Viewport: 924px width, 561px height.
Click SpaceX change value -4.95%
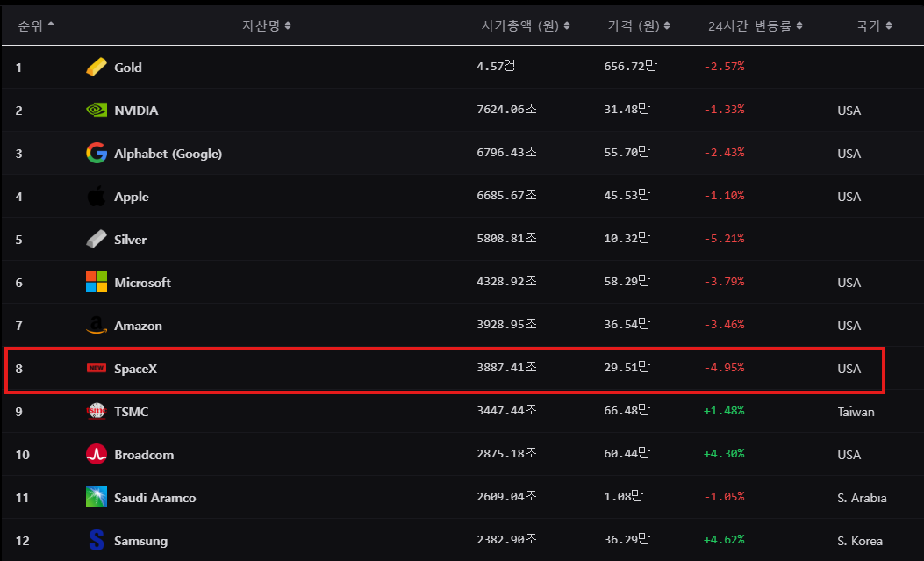pos(724,368)
